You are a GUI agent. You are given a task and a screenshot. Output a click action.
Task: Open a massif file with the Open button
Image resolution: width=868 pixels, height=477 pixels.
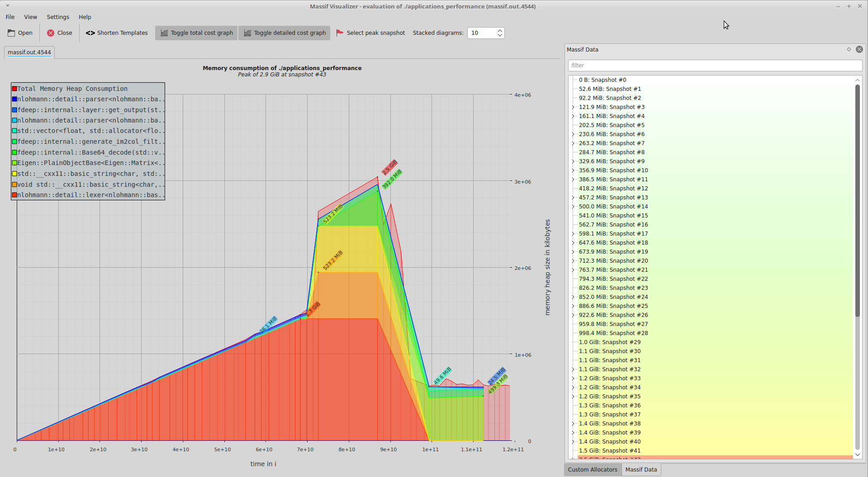(x=20, y=33)
